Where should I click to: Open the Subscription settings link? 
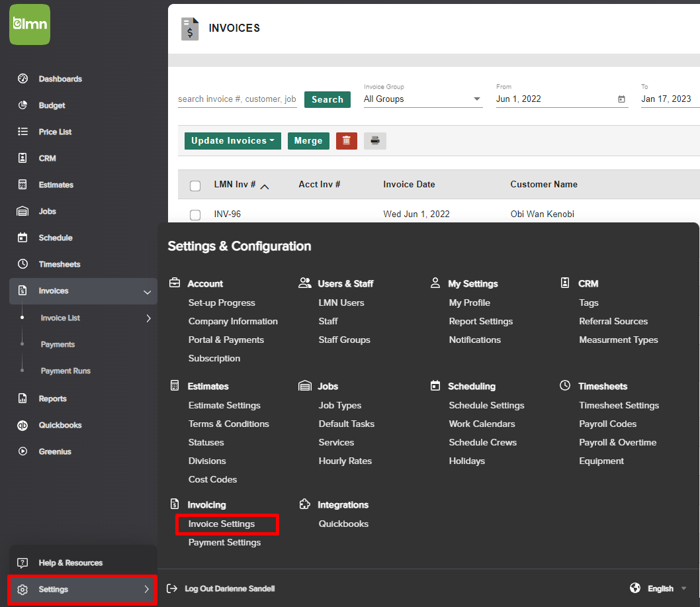(x=214, y=358)
